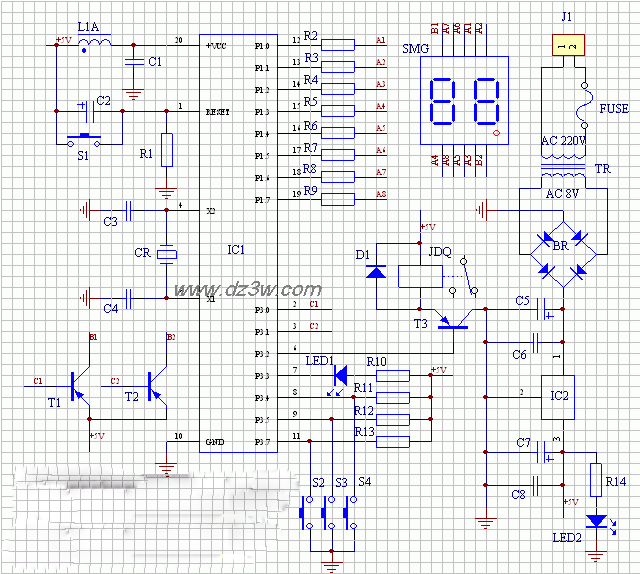Click the L1A inductor coil
Screen dimensions: 640x574
click(95, 46)
